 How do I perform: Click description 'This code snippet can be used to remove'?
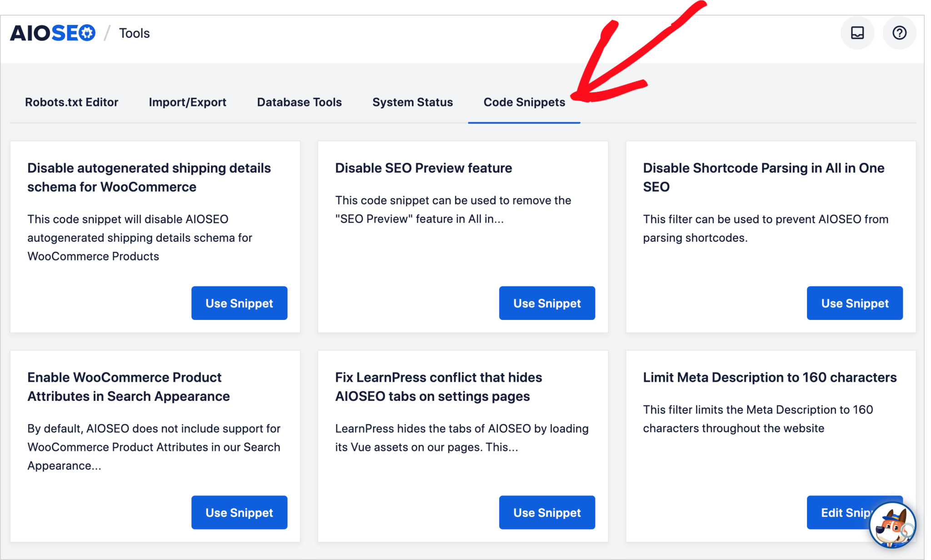point(453,210)
